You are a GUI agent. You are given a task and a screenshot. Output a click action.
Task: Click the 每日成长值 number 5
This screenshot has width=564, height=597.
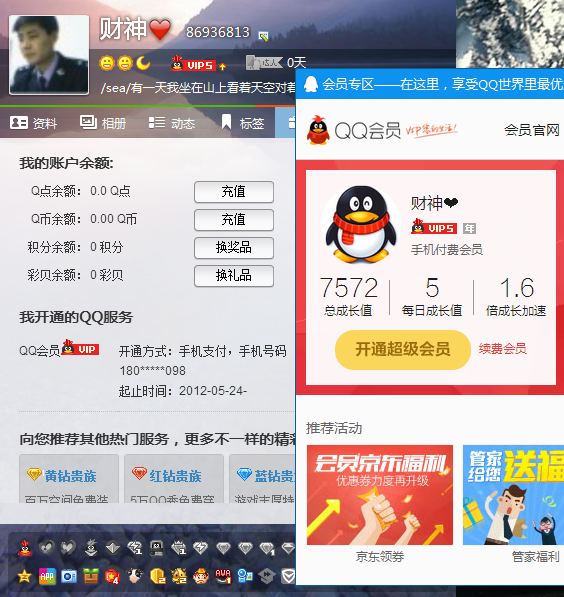click(x=432, y=288)
